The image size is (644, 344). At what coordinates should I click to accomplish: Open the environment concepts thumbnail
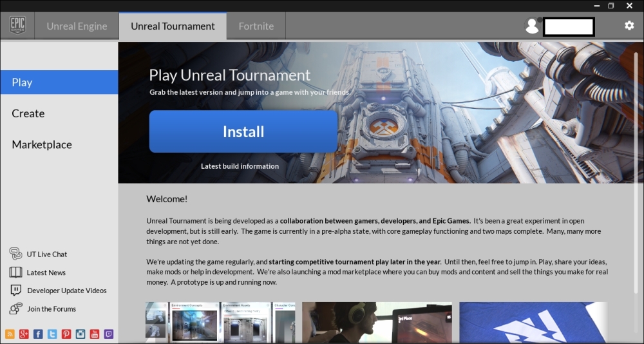point(220,323)
